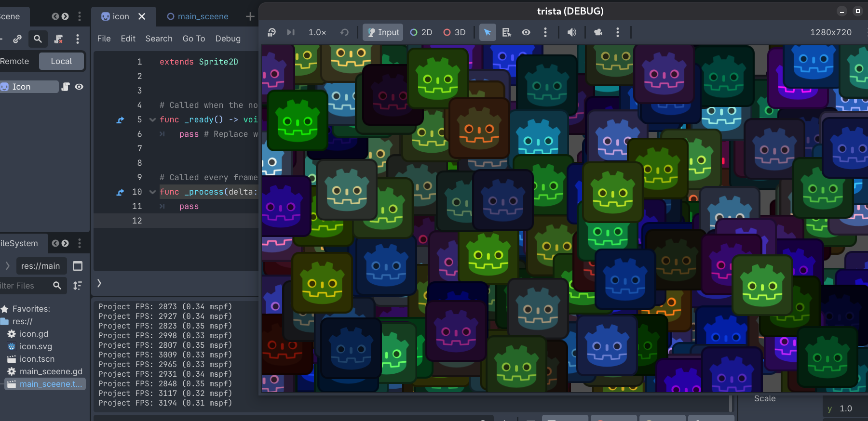The width and height of the screenshot is (868, 421).
Task: Switch game view to 2D mode
Action: click(x=421, y=32)
